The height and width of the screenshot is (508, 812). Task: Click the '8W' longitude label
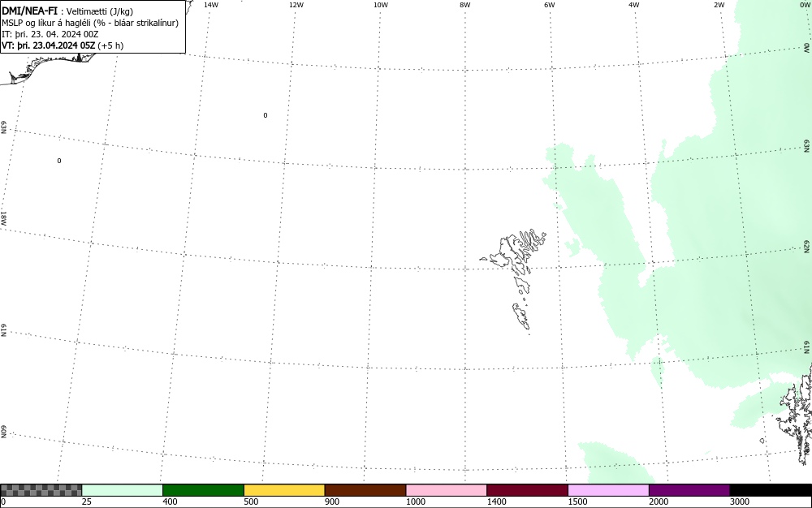465,5
